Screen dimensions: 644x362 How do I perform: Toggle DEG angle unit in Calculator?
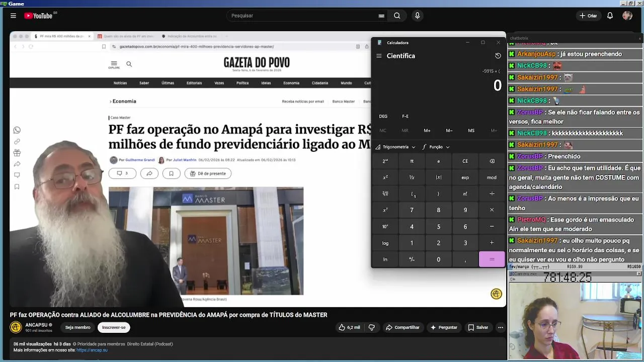(383, 116)
